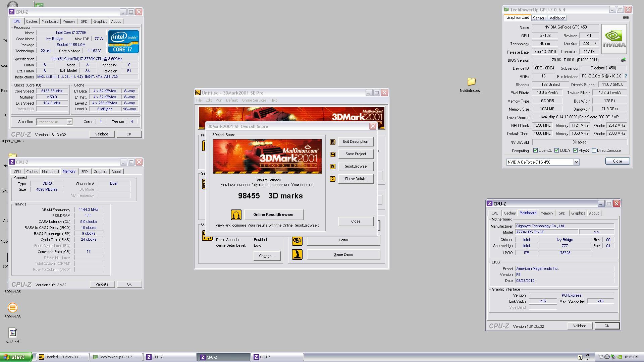Click Change... button in 3DMark options
The image size is (644, 362).
[x=267, y=256]
